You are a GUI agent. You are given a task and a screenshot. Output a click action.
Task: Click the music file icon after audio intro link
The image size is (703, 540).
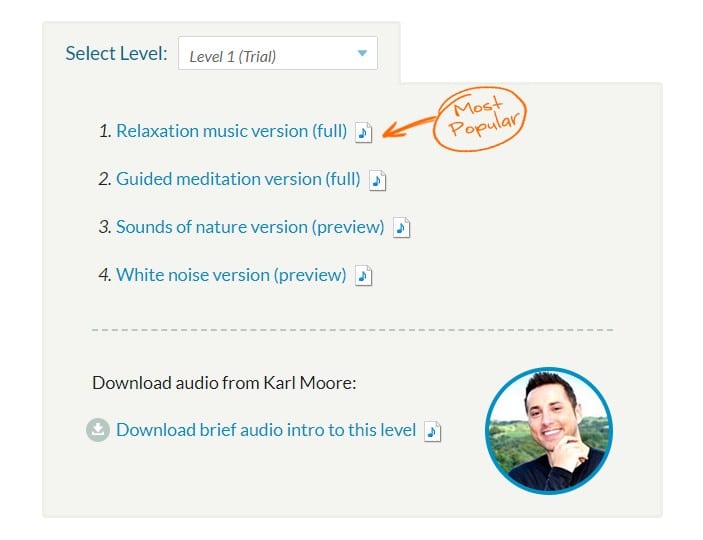[x=433, y=431]
